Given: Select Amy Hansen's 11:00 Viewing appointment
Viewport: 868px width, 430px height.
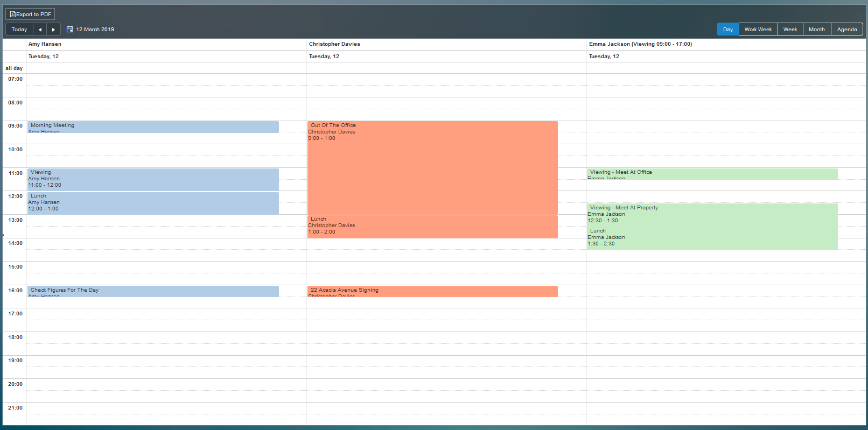Looking at the screenshot, I should [x=153, y=179].
